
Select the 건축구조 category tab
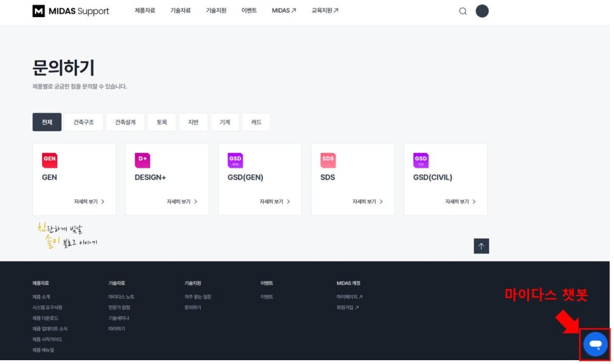coord(84,122)
